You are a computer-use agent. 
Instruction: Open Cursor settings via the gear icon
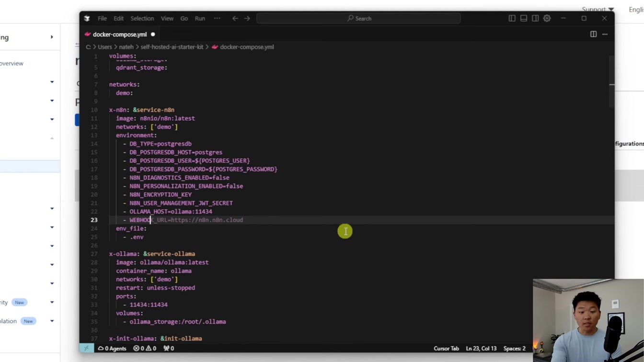(547, 18)
